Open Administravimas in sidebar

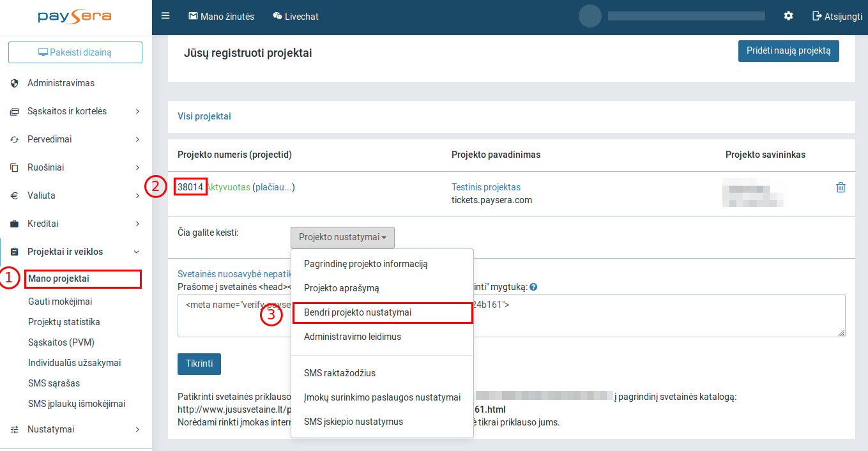coord(61,83)
